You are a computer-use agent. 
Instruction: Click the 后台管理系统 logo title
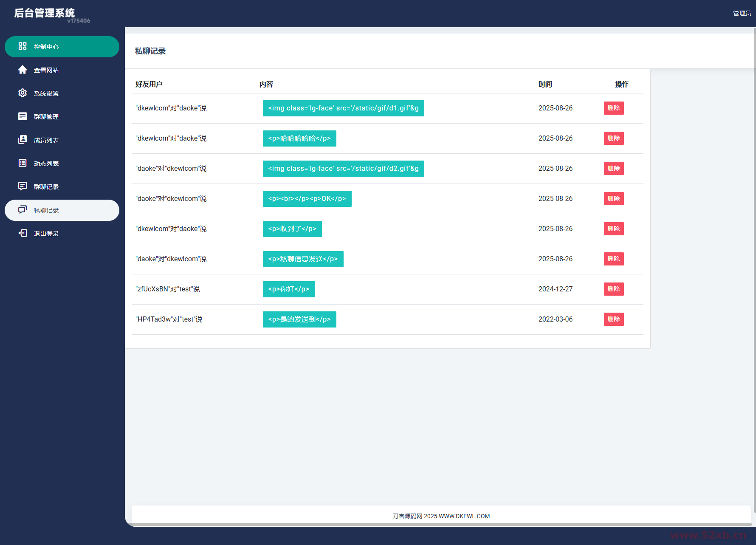tap(45, 13)
